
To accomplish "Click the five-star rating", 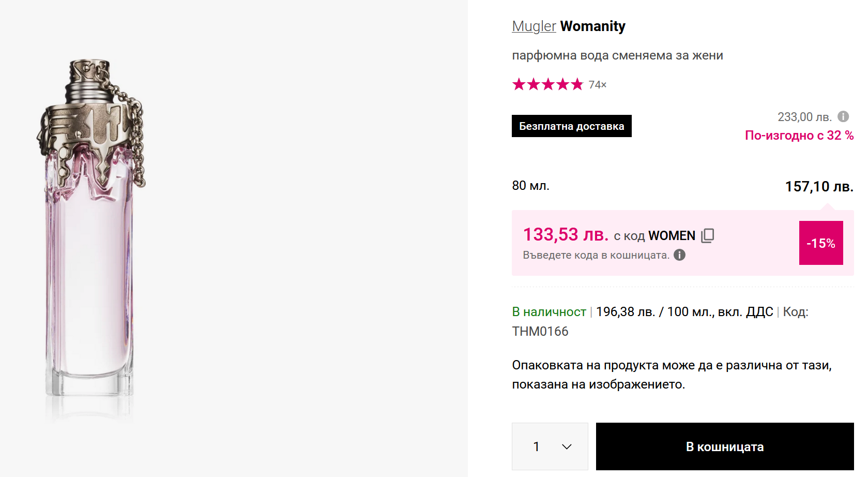I will pos(547,84).
